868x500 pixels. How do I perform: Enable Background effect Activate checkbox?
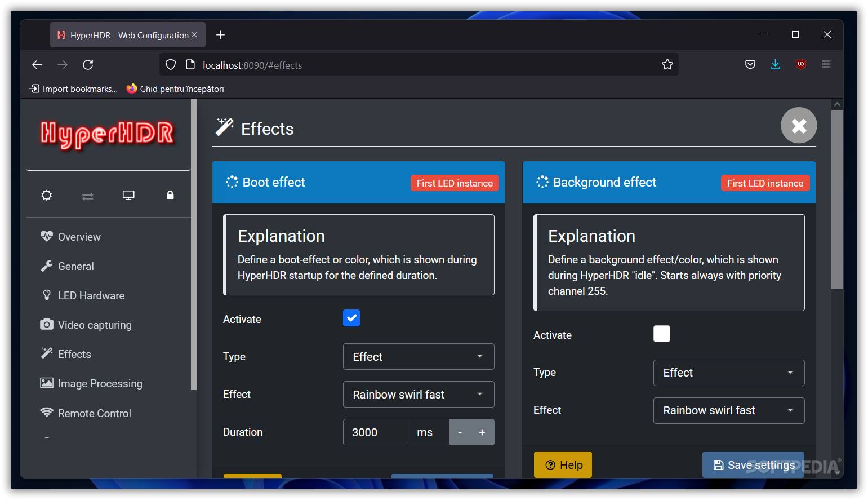662,334
